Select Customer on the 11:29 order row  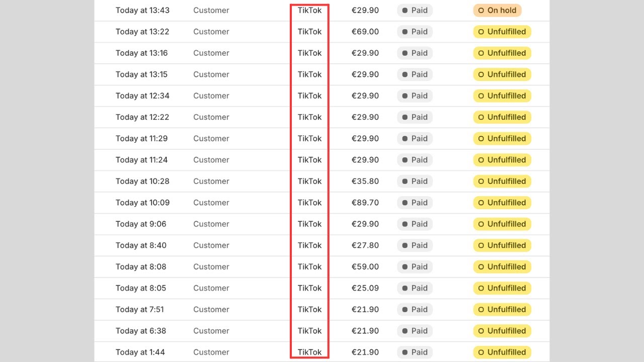click(211, 138)
